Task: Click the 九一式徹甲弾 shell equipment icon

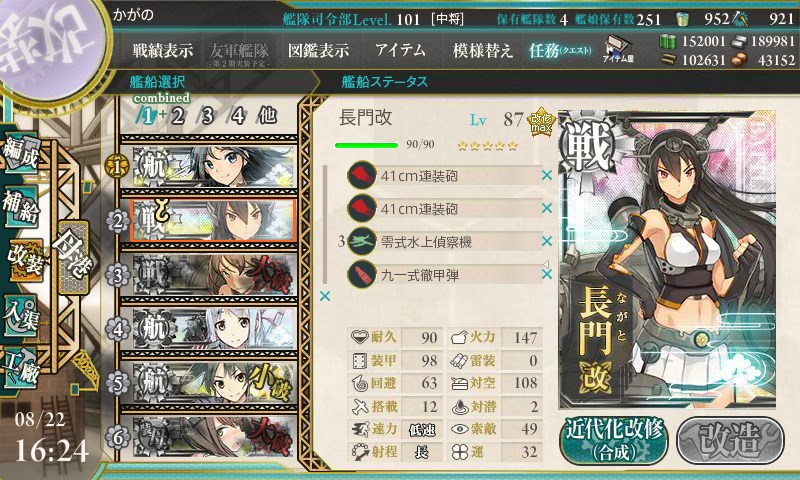Action: tap(361, 274)
